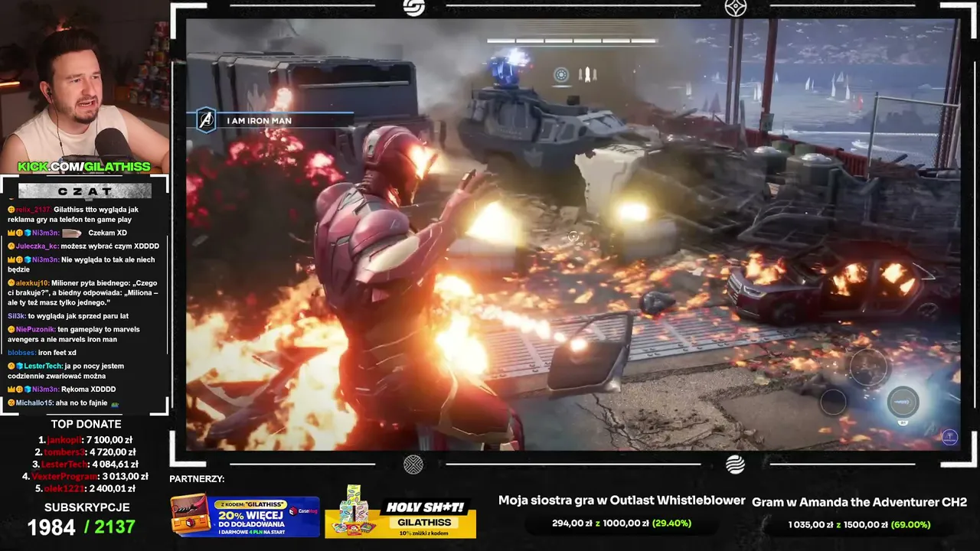Click the 1 035,00 zł z 1500,00 zł progress

click(859, 525)
